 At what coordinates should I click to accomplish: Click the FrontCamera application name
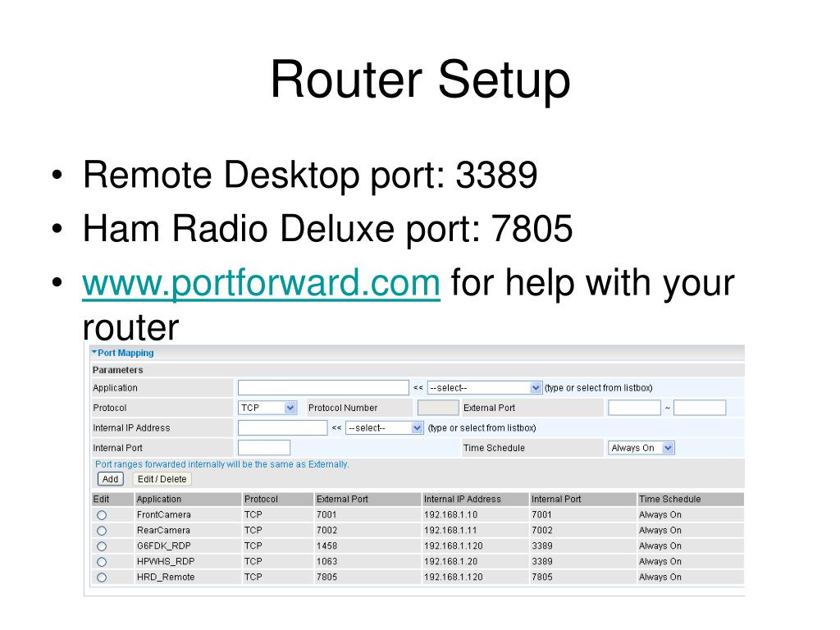(x=163, y=515)
